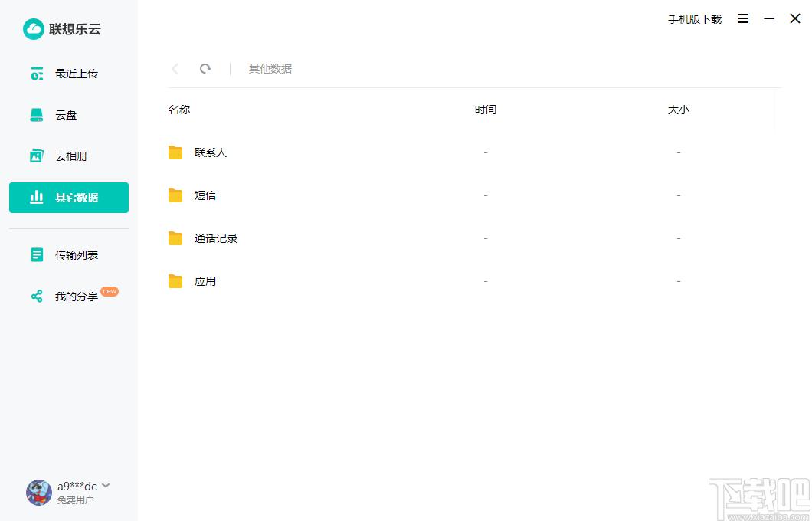The height and width of the screenshot is (521, 812).
Task: Click the 联想乐云 cloud logo icon
Action: point(33,29)
